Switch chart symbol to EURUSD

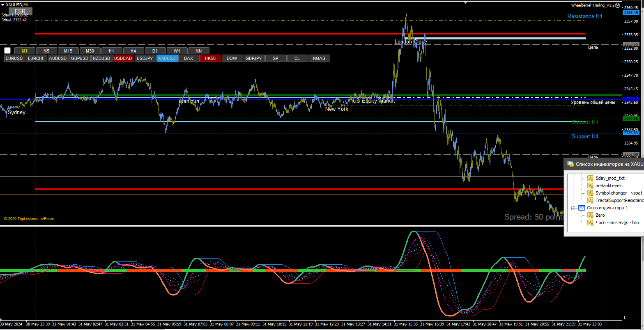14,58
